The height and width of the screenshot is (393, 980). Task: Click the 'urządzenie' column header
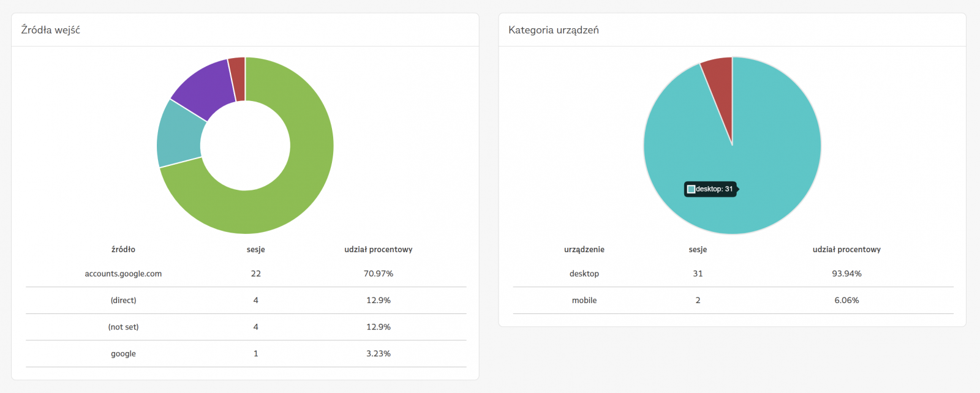click(x=584, y=249)
